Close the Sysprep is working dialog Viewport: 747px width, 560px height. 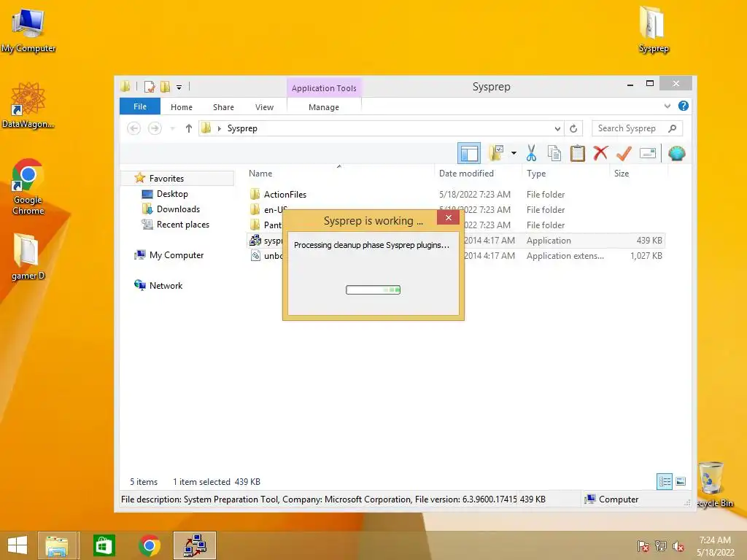coord(449,217)
